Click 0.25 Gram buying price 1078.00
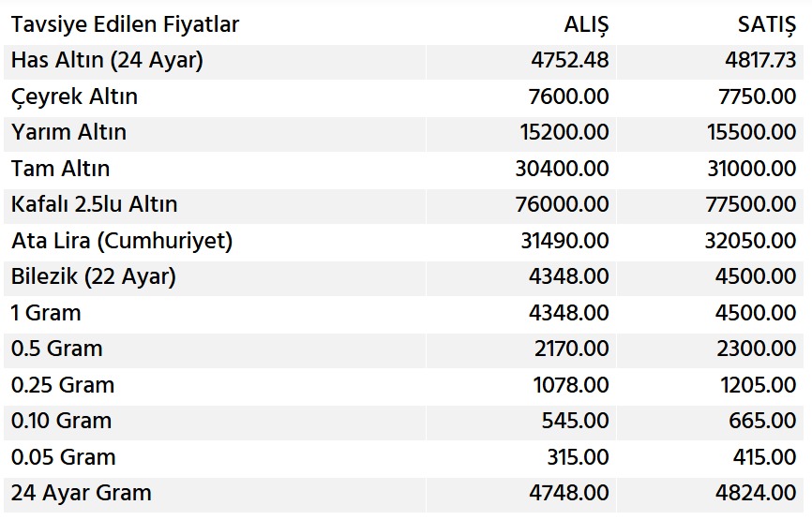The height and width of the screenshot is (520, 812). pos(571,385)
